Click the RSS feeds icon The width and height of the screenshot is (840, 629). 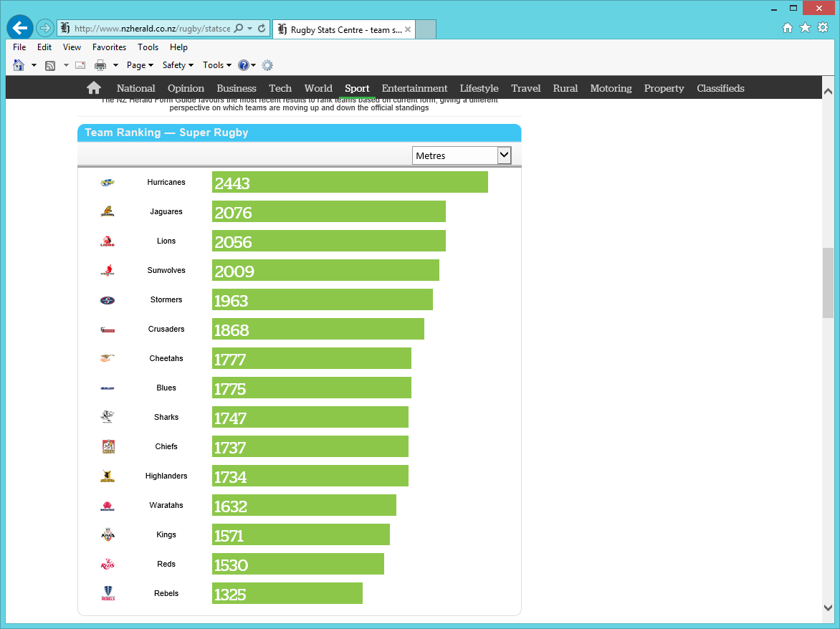(50, 65)
